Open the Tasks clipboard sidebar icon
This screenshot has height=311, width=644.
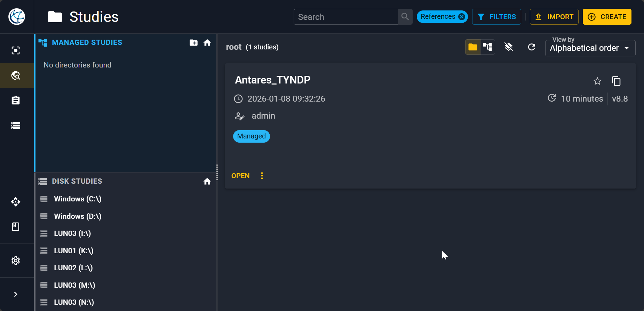tap(16, 101)
